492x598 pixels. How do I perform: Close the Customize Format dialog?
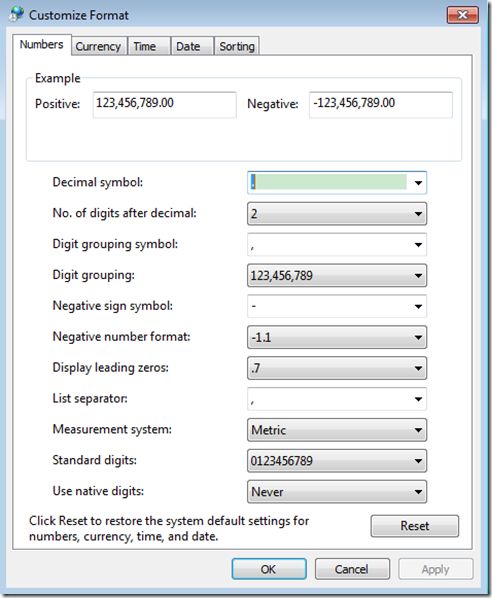coord(462,15)
